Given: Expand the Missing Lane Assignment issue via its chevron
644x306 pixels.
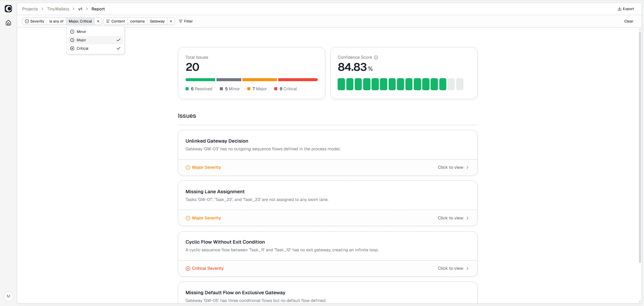Looking at the screenshot, I should 467,218.
